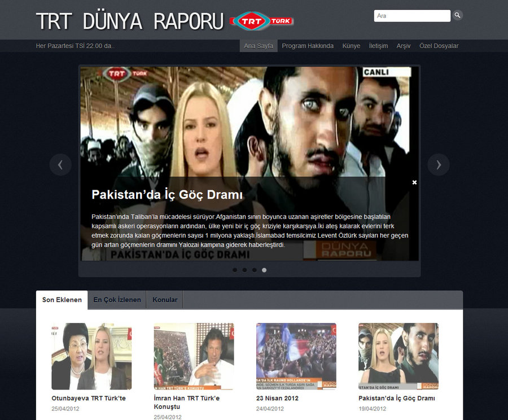Go to Künye menu item

pyautogui.click(x=351, y=46)
